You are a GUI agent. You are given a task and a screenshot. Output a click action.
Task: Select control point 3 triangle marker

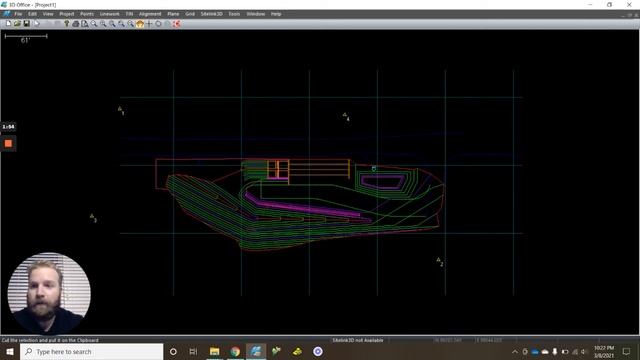click(x=92, y=216)
